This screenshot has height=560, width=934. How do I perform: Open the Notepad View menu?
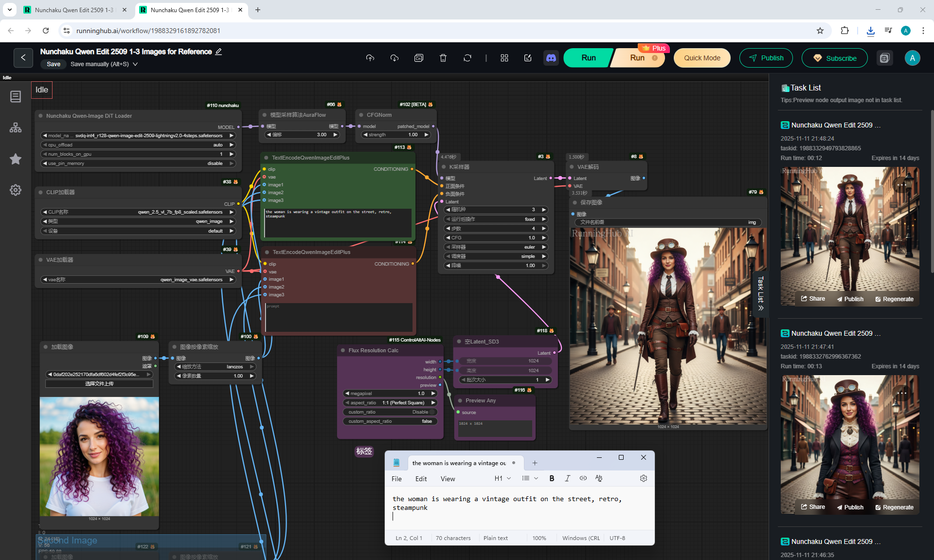click(x=448, y=479)
